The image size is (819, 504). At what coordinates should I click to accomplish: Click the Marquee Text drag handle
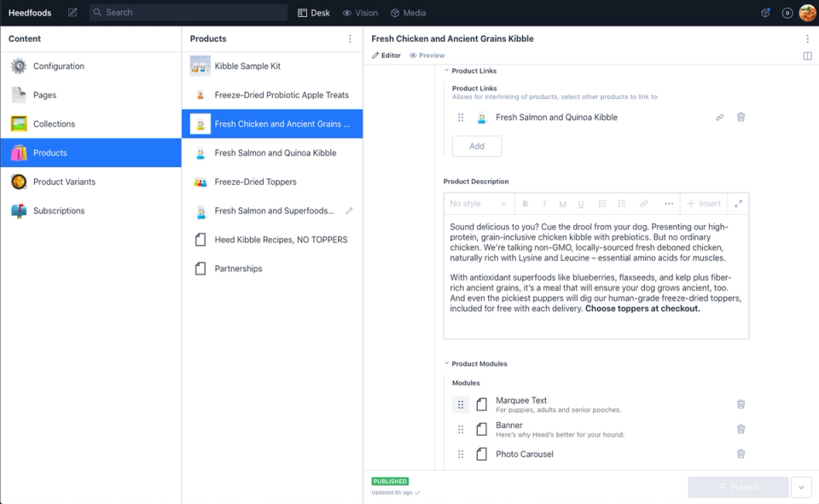[x=461, y=404]
